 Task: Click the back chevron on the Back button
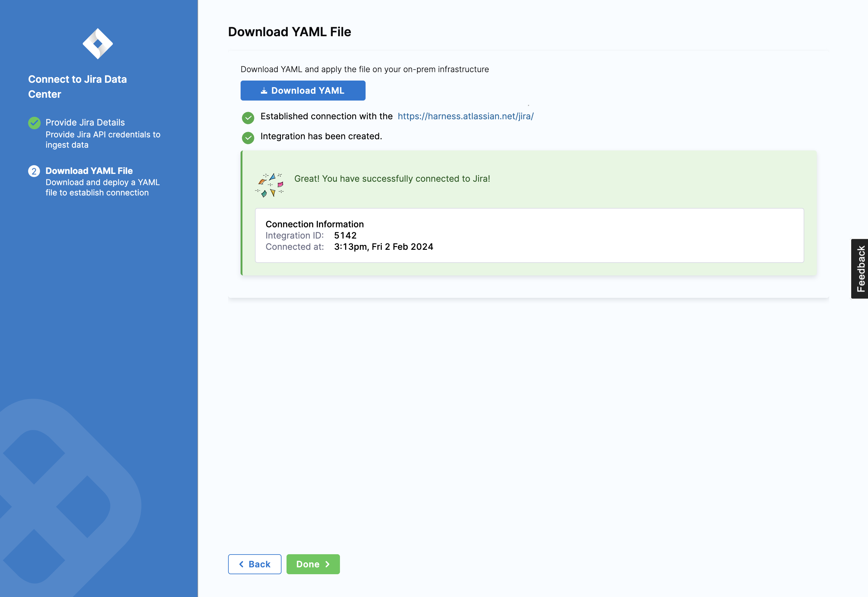(242, 564)
